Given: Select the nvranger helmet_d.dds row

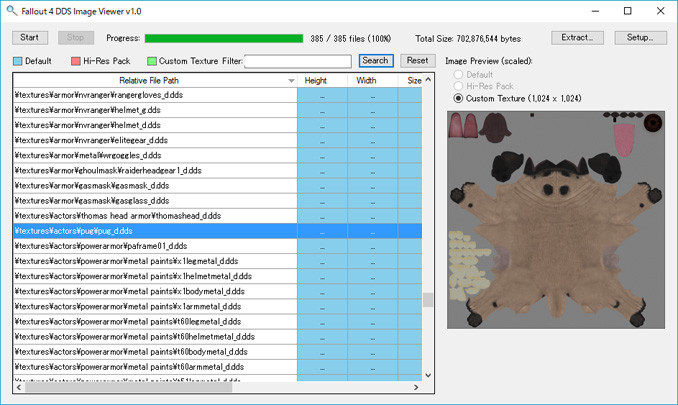Looking at the screenshot, I should pos(217,125).
